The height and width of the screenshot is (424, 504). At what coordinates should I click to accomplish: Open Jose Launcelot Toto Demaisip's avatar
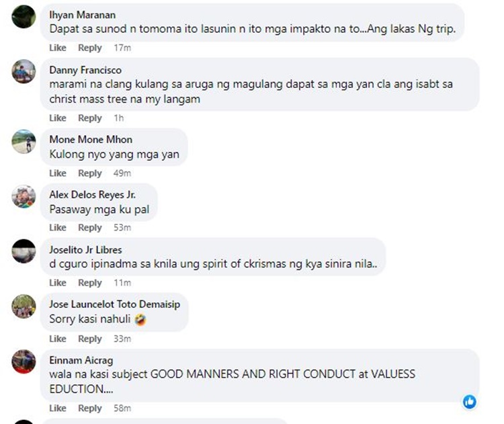pos(24,306)
